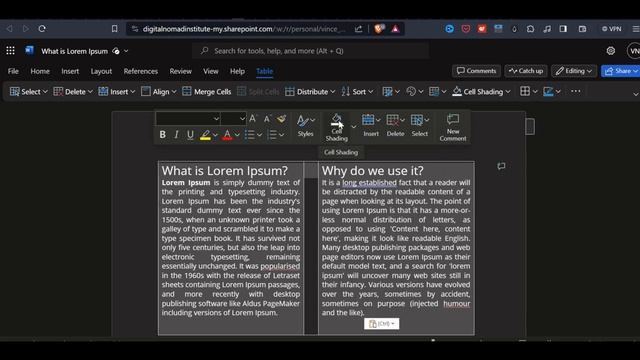Show more ribbon options (three dots)
640x360 pixels.
tap(576, 91)
